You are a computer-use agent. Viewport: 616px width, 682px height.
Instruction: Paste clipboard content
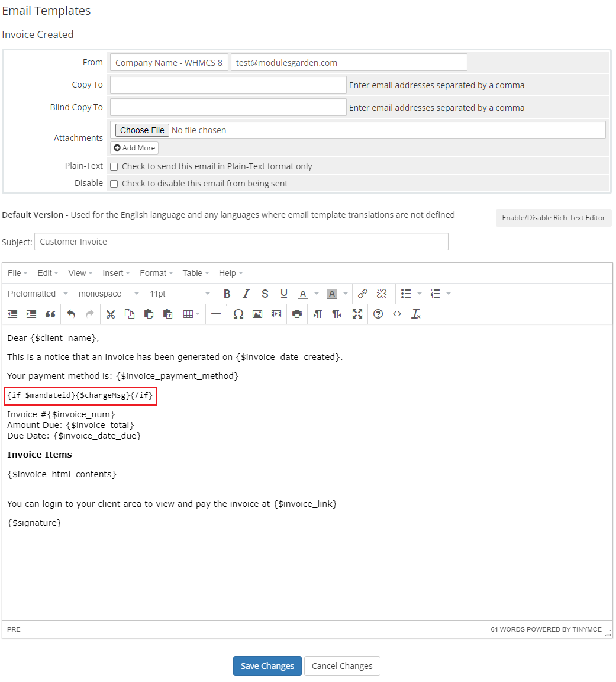click(x=149, y=314)
